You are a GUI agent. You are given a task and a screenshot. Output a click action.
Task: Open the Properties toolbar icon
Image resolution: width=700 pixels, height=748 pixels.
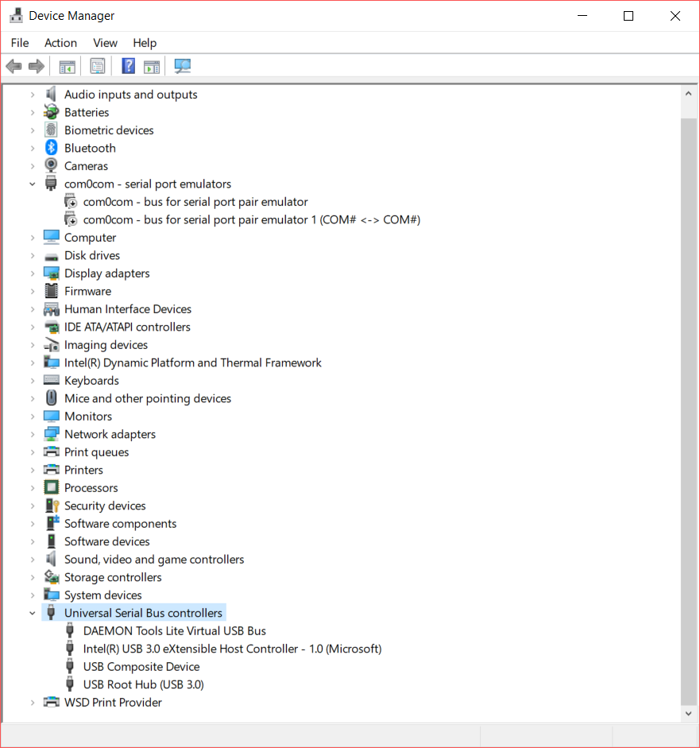tap(98, 66)
